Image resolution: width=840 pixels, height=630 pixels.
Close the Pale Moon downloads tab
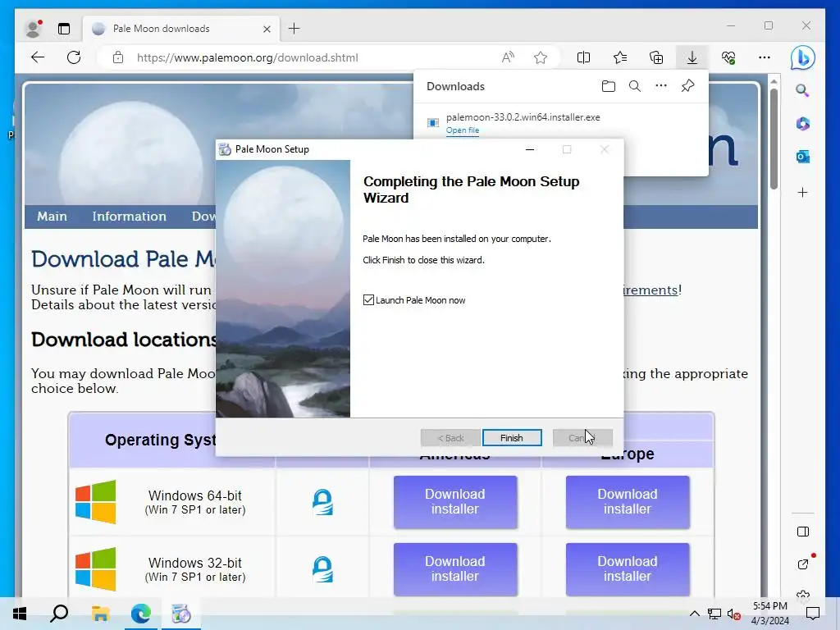267,29
